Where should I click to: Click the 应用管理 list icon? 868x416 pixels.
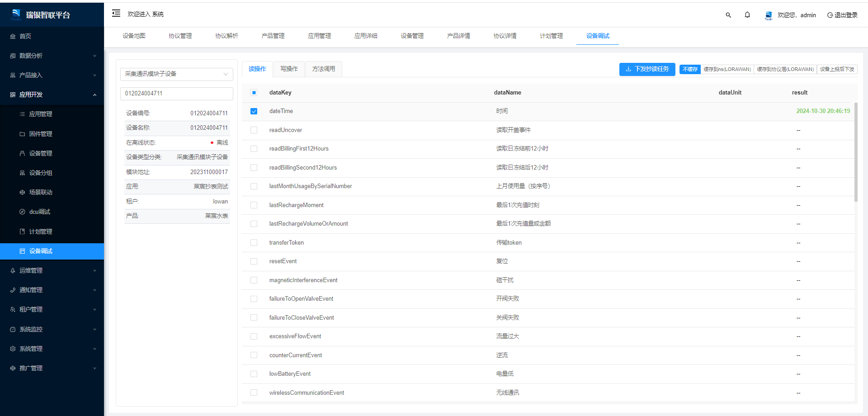(22, 114)
